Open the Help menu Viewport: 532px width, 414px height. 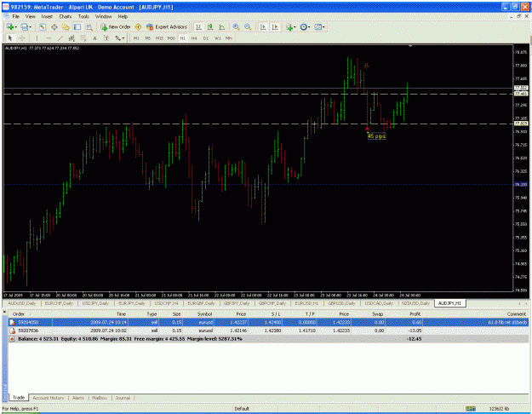click(x=123, y=16)
